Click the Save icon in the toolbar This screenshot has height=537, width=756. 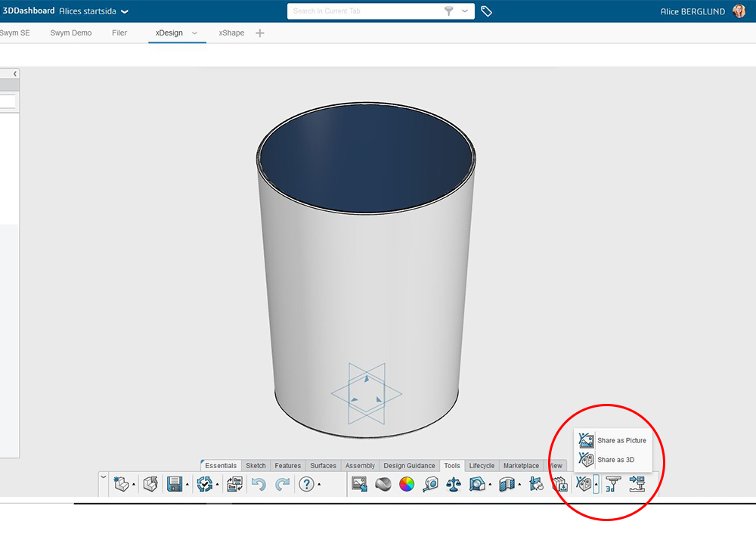pos(174,485)
